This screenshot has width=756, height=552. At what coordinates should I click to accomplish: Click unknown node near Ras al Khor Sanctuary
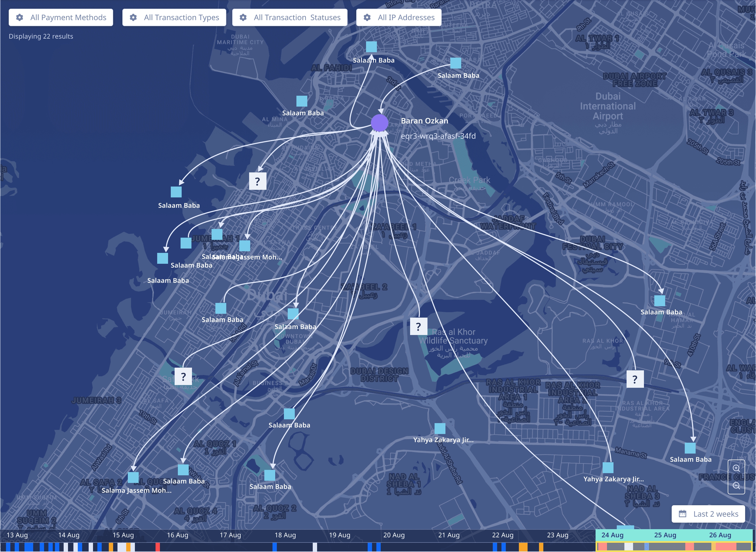tap(418, 327)
